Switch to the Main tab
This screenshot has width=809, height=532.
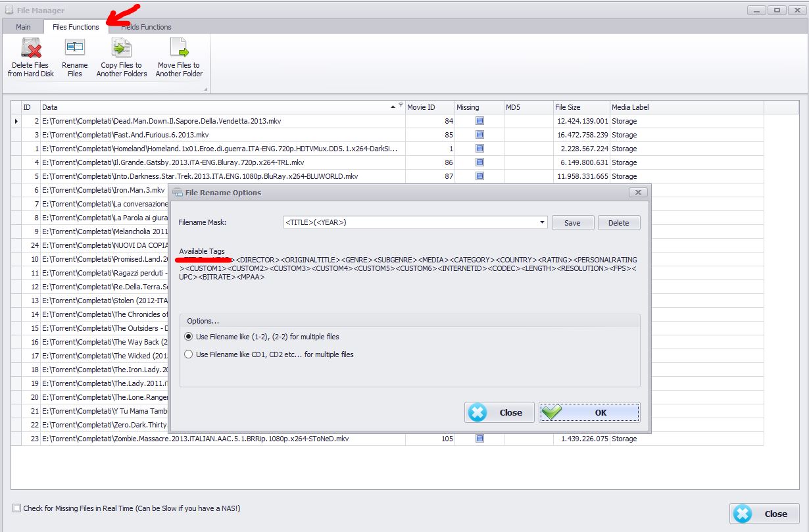(x=23, y=27)
